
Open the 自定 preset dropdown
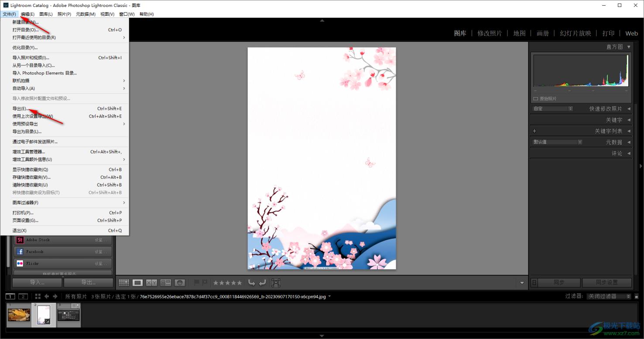[553, 108]
